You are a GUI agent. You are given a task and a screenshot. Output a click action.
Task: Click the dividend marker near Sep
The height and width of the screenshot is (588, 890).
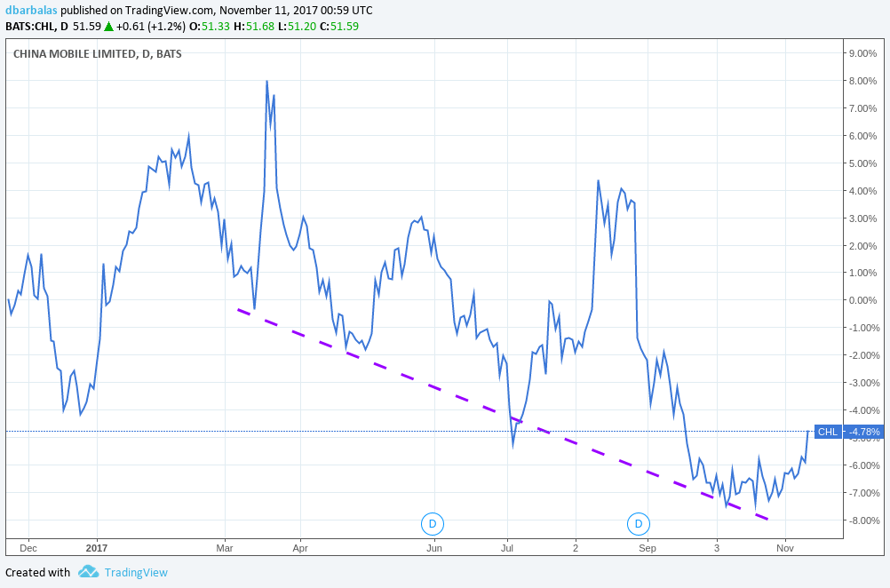coord(638,524)
